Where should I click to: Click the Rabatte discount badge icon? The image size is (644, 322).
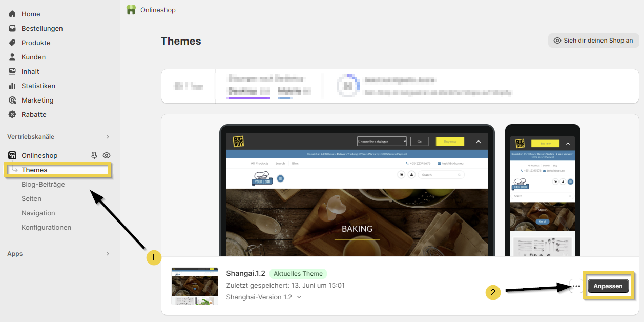12,114
